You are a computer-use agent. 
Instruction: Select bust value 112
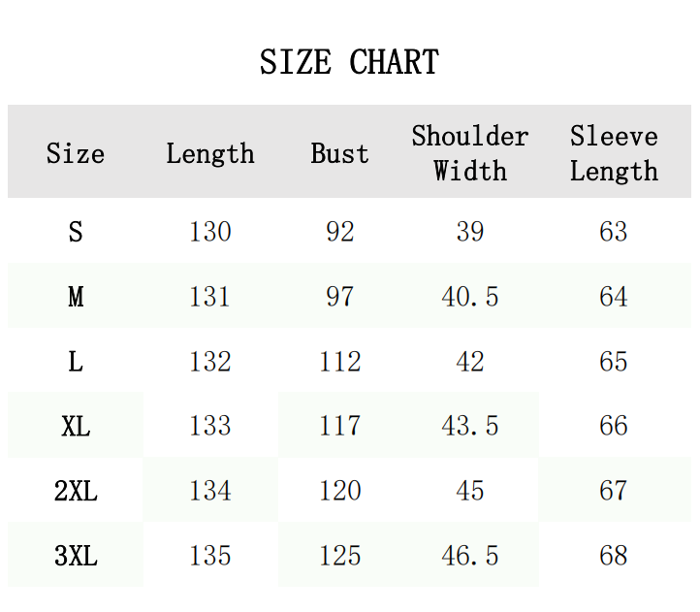[340, 362]
